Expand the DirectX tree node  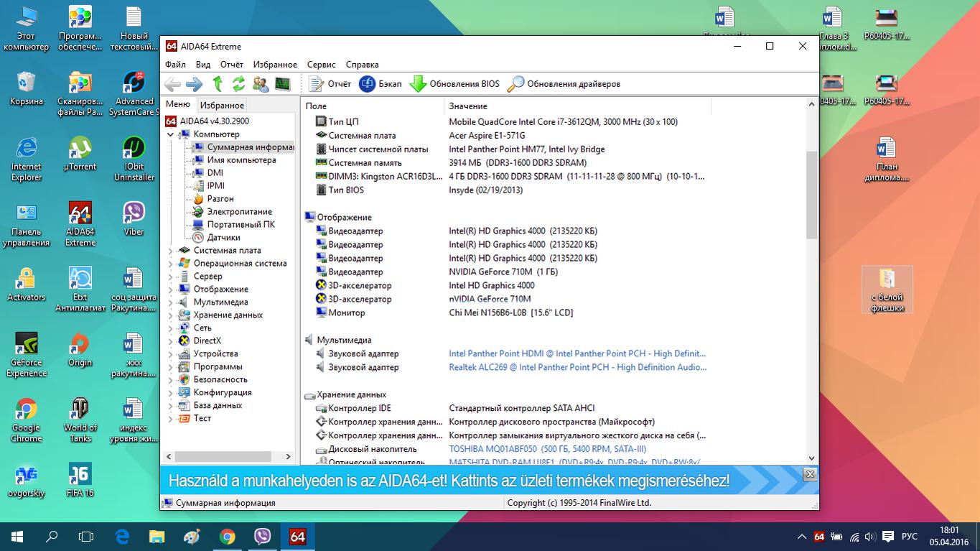pyautogui.click(x=170, y=341)
